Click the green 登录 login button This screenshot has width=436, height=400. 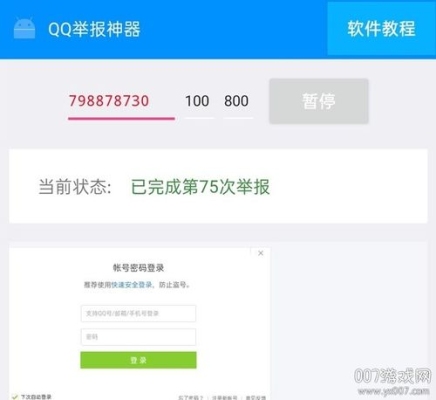(138, 360)
